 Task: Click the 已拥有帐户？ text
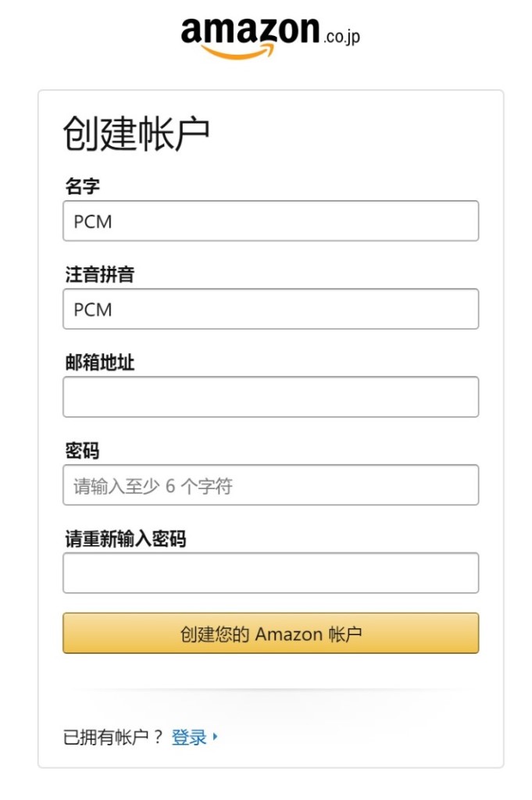pyautogui.click(x=112, y=737)
